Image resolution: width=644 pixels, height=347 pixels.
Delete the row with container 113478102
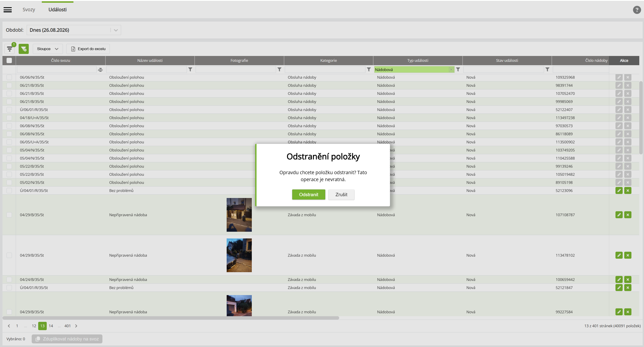[x=628, y=255]
